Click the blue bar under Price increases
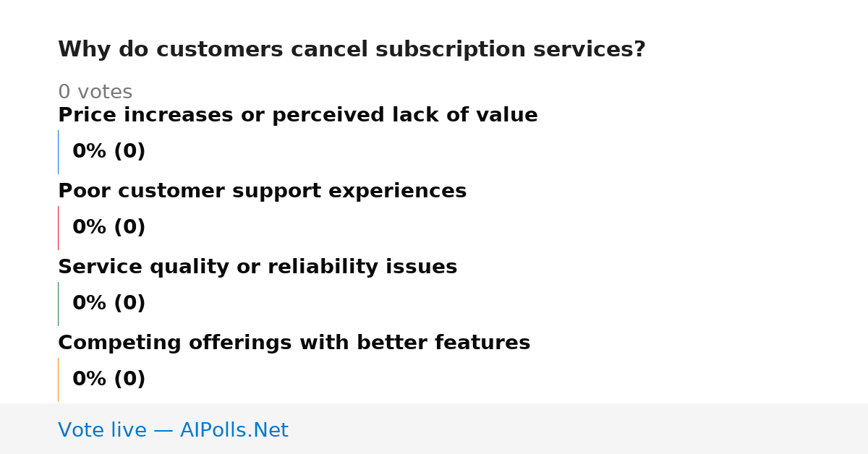This screenshot has height=454, width=868. point(58,152)
